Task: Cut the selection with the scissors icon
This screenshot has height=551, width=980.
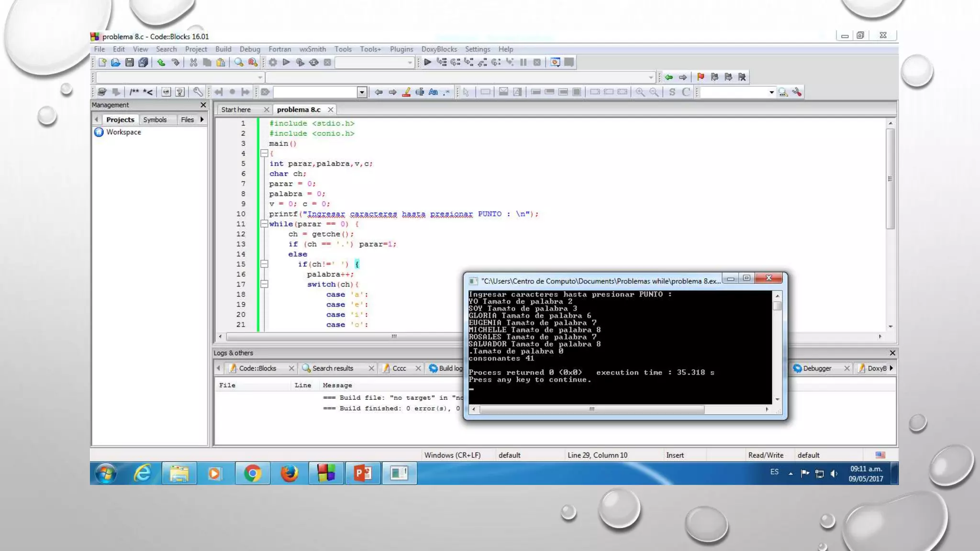Action: 193,62
